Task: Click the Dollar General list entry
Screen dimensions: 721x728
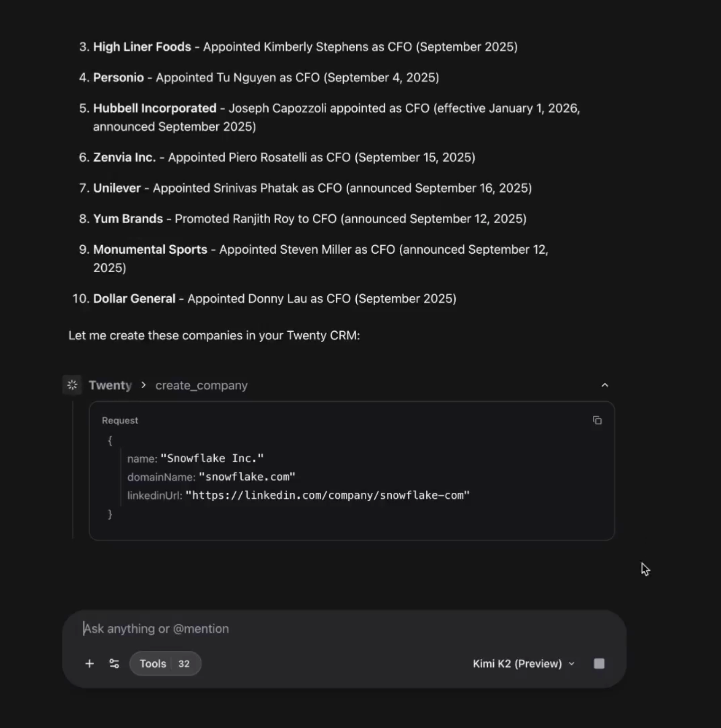Action: [x=275, y=299]
